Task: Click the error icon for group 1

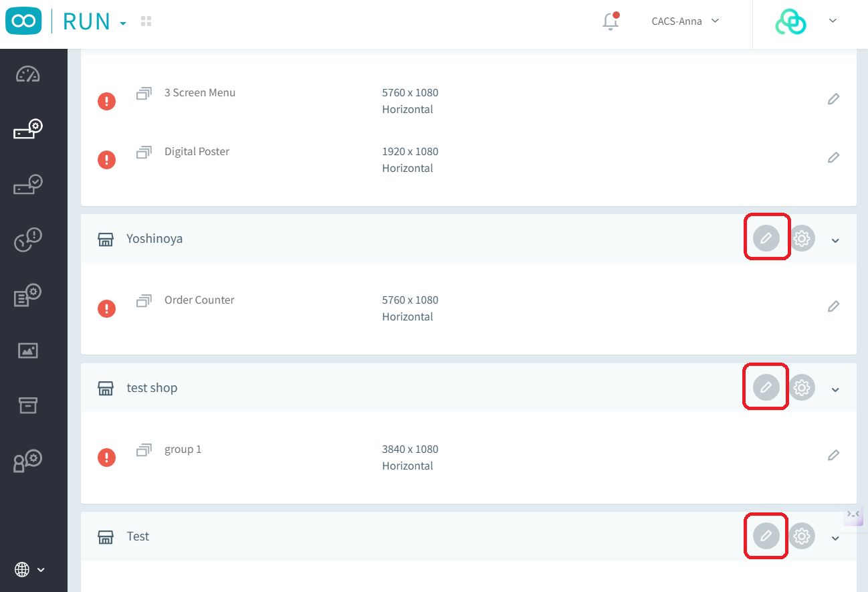Action: [106, 458]
